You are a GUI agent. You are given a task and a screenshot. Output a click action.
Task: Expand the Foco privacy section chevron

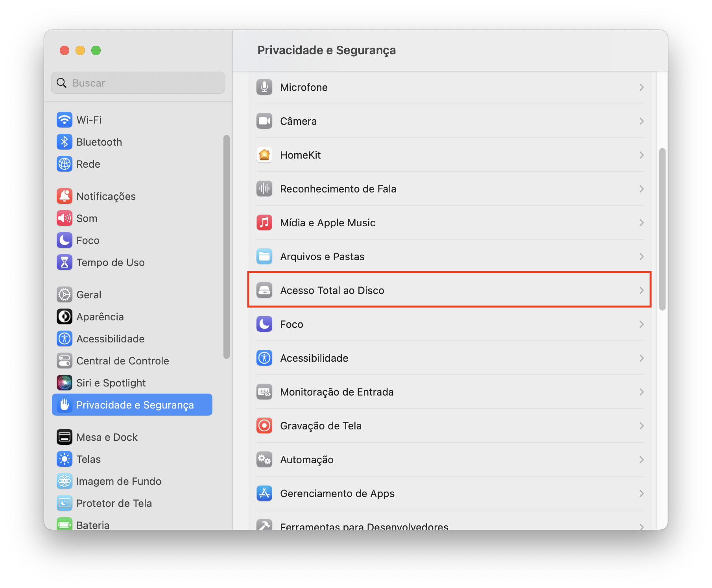tap(642, 324)
